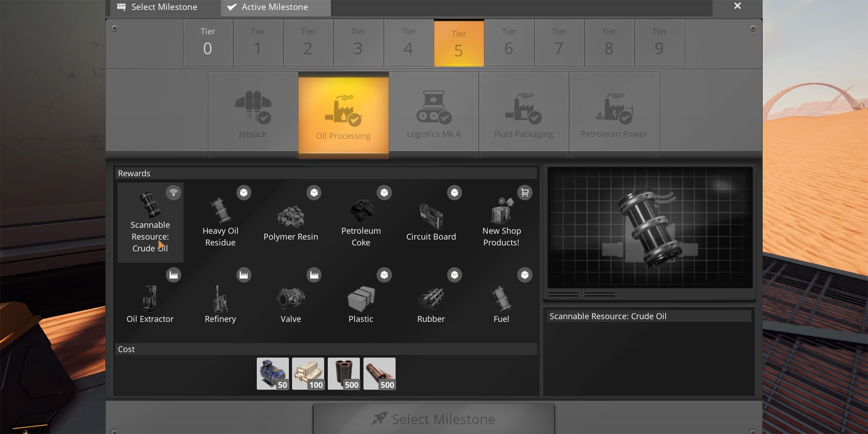Viewport: 868px width, 434px height.
Task: Select the Oil Extractor reward icon
Action: point(150,297)
